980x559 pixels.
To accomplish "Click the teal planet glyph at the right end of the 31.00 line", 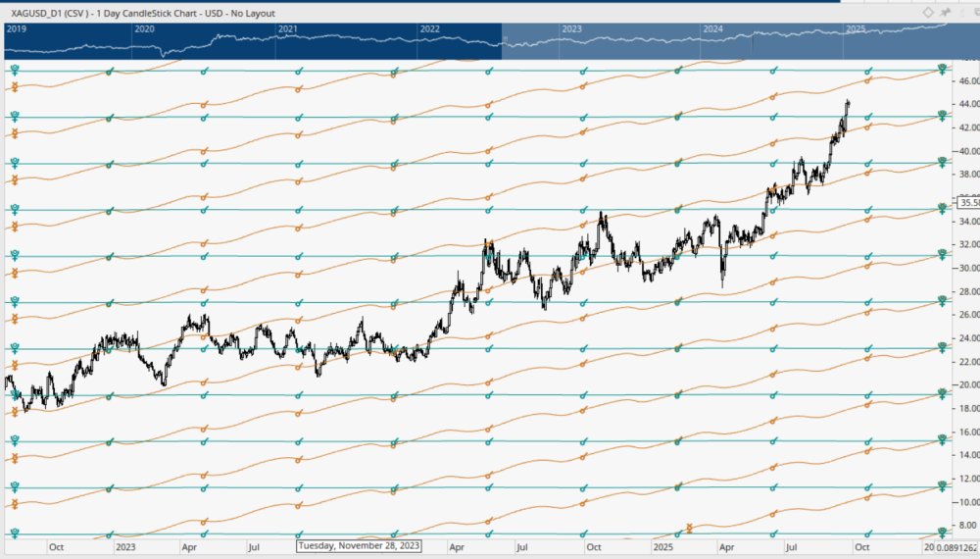I will click(x=942, y=254).
